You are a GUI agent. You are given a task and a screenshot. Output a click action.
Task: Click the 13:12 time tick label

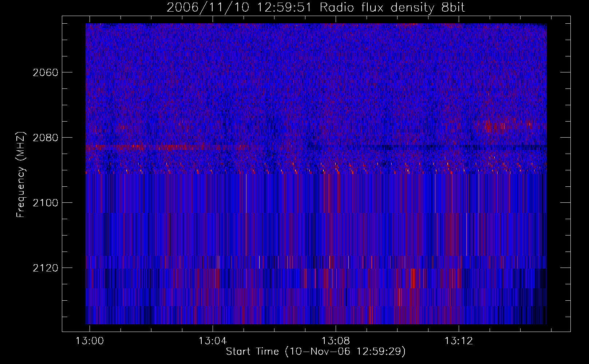(459, 341)
